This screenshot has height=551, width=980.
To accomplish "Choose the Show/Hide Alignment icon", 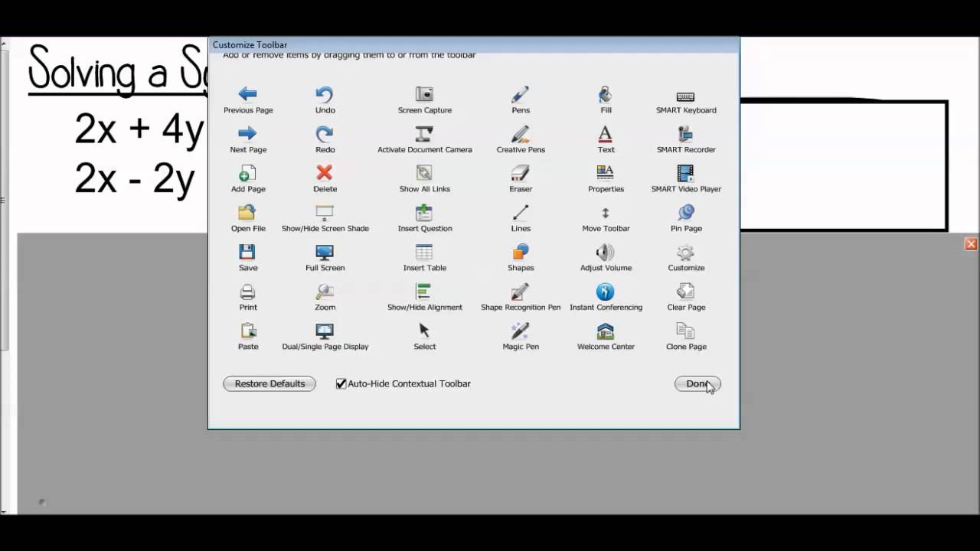I will click(424, 292).
